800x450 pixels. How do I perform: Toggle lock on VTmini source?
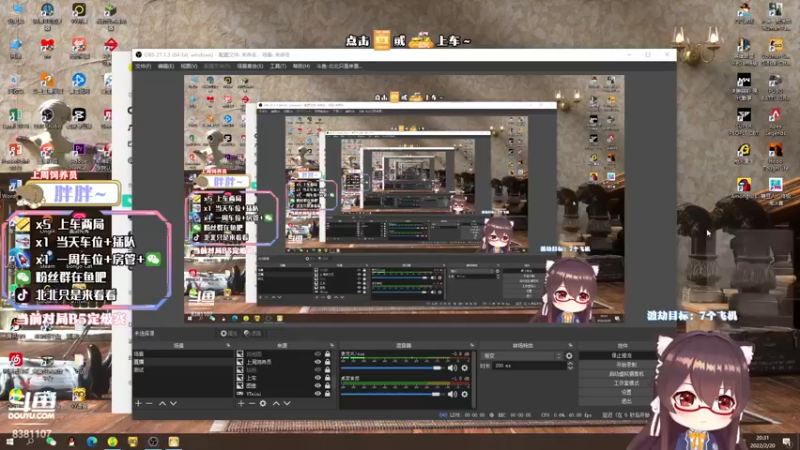click(328, 393)
